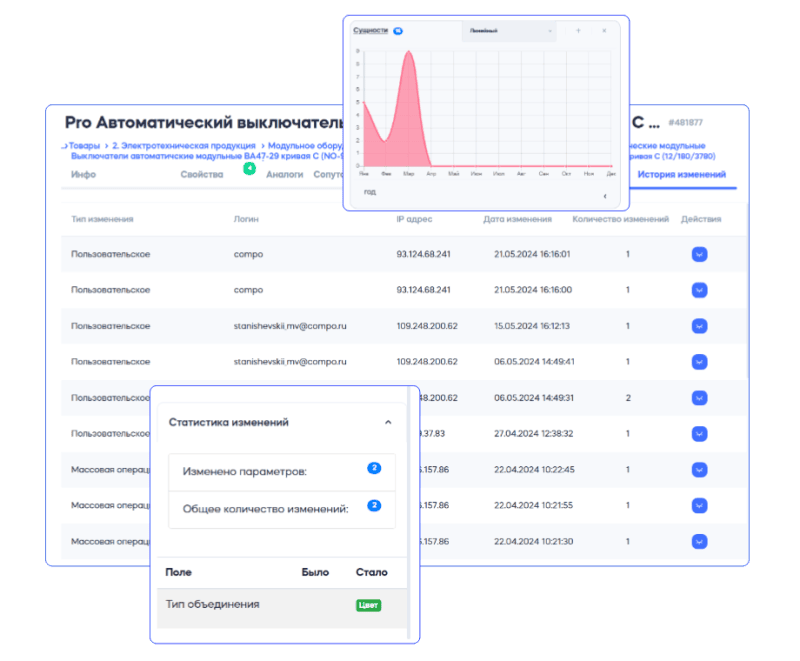Expand row dated 22.04.2024 10:22:45
800x661 pixels.
click(699, 469)
